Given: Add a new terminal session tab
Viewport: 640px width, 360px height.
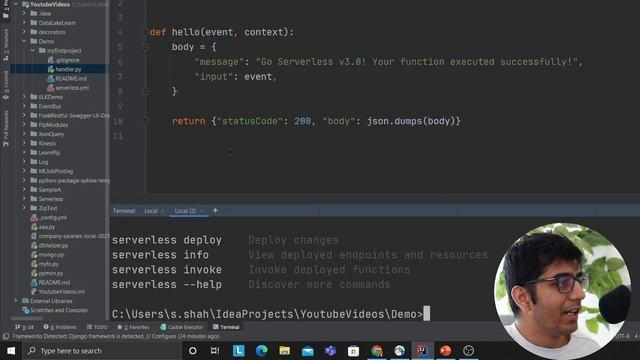Looking at the screenshot, I should click(x=215, y=211).
